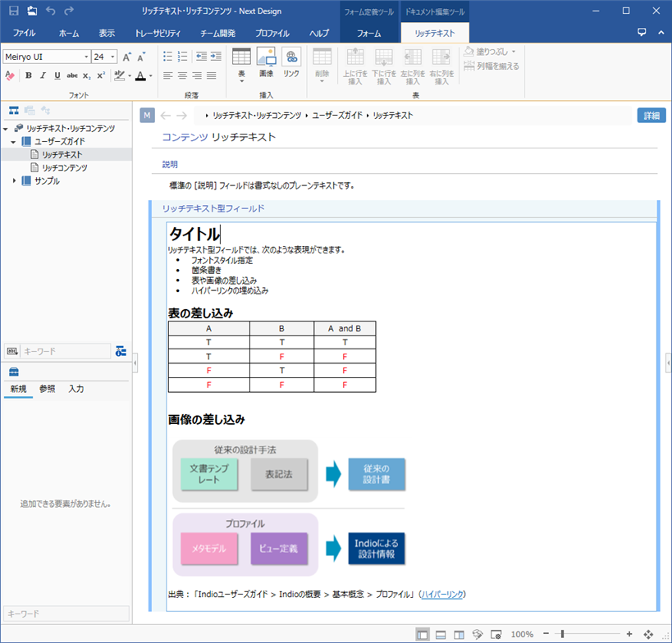
Task: Toggle italic formatting
Action: coord(43,75)
